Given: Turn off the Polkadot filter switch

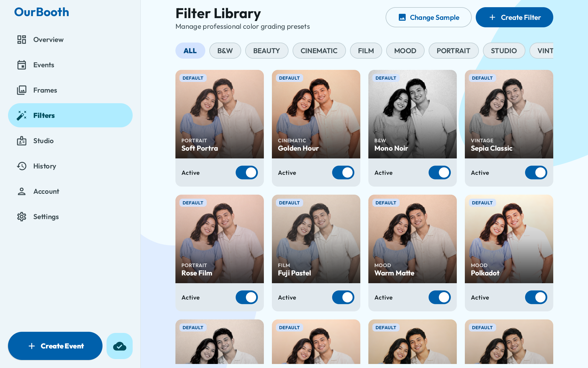Looking at the screenshot, I should click(x=536, y=297).
